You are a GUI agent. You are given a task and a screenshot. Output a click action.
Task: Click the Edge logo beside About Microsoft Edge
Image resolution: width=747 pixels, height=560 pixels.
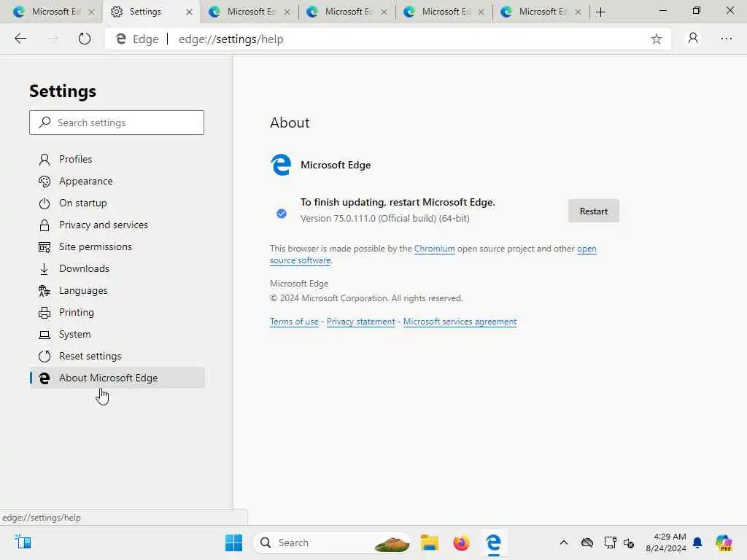pos(44,378)
